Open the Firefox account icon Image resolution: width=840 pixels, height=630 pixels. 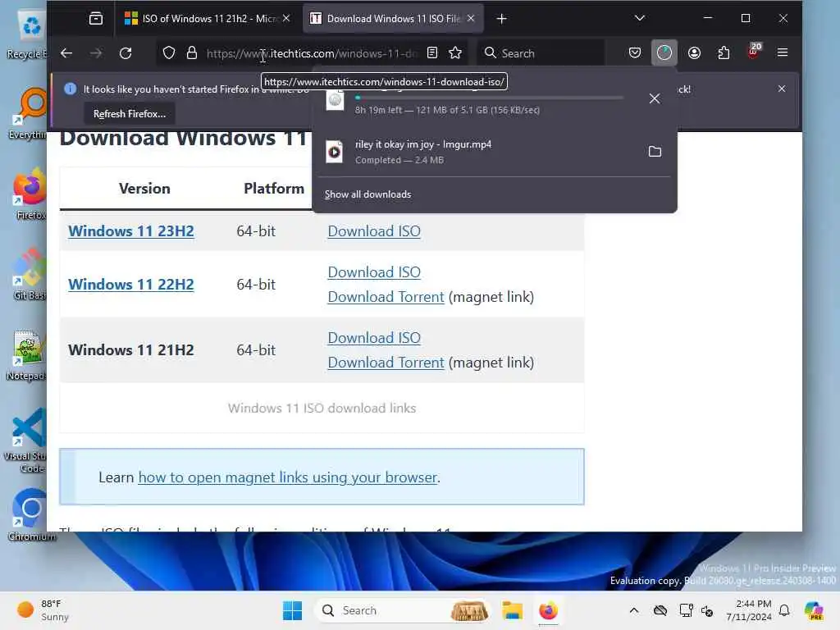pos(694,53)
